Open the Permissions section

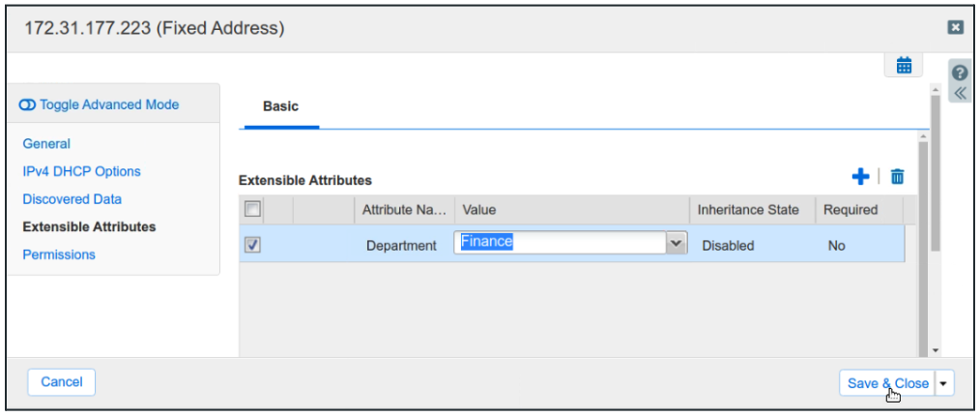[59, 254]
